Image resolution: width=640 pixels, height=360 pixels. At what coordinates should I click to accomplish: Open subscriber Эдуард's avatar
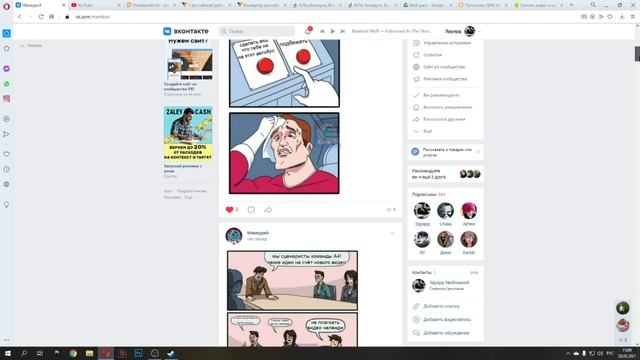click(422, 211)
